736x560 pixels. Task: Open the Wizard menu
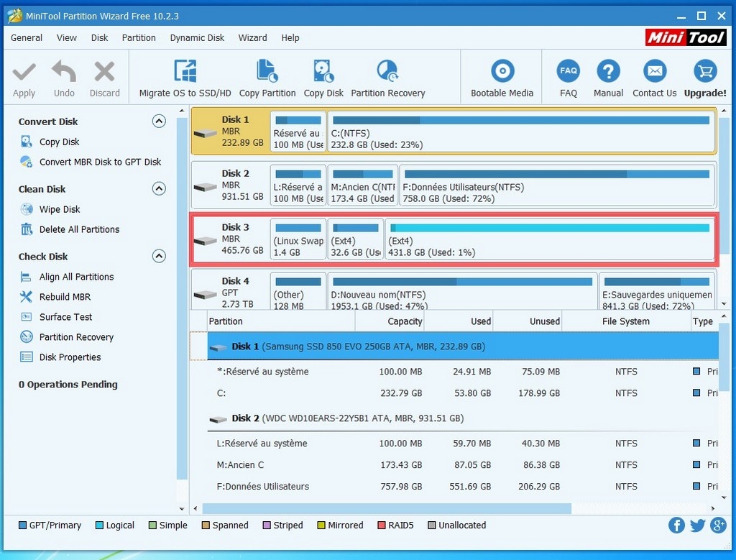point(252,38)
